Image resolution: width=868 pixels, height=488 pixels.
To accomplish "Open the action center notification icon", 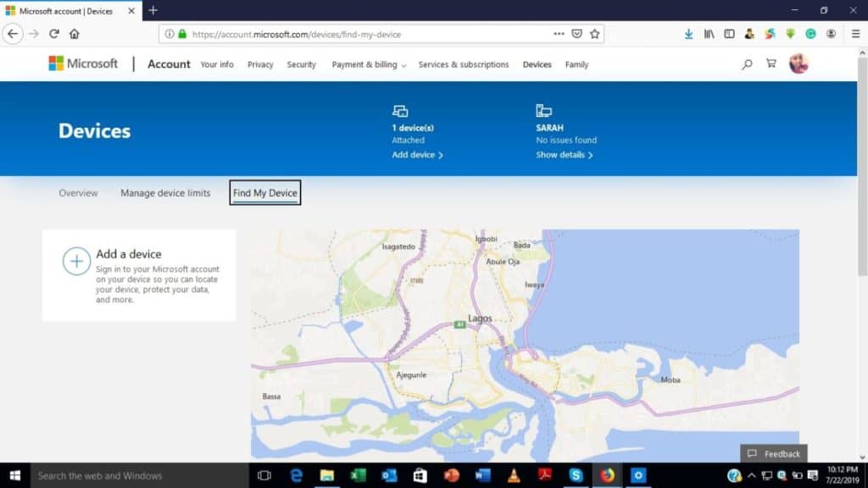I will [x=813, y=475].
